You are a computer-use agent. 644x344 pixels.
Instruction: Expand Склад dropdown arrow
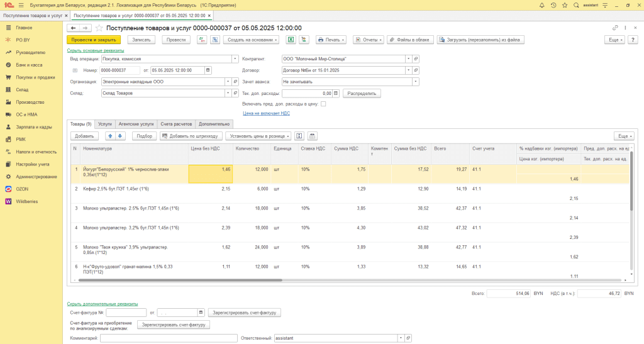coord(228,93)
